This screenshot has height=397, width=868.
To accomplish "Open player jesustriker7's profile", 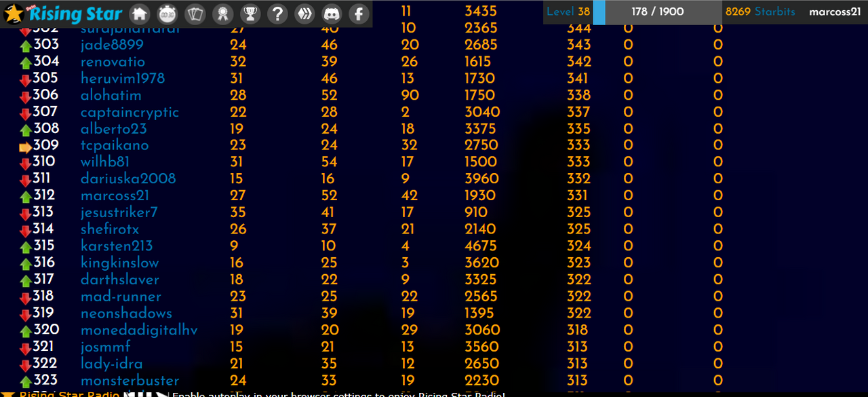I will pyautogui.click(x=119, y=213).
